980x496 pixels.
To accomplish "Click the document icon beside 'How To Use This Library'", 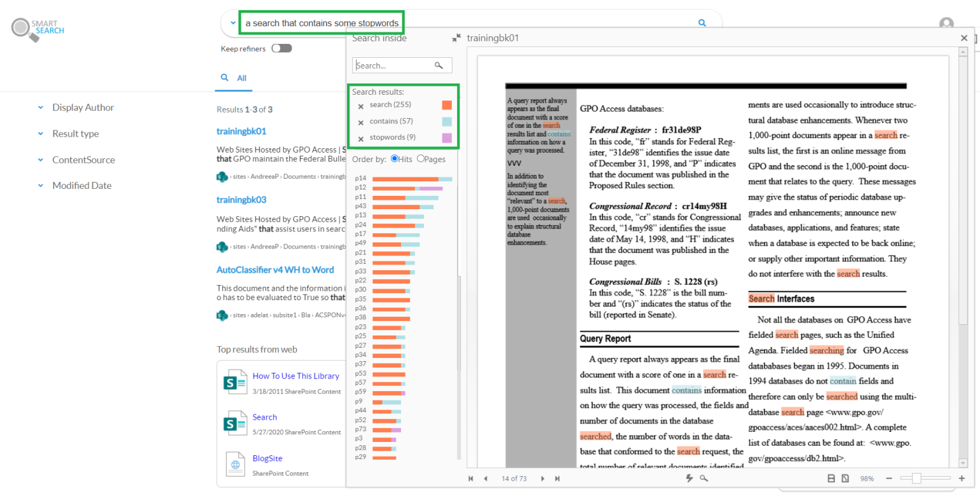I will click(x=235, y=382).
